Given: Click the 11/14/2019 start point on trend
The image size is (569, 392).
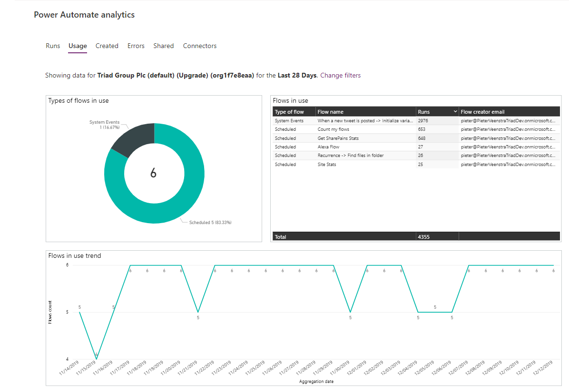Looking at the screenshot, I should click(x=79, y=312).
